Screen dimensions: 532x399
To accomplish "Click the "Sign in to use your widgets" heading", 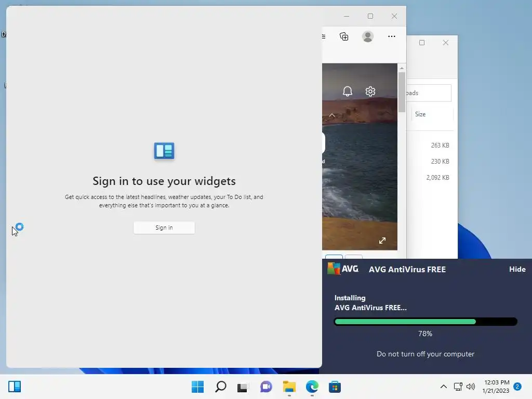I will click(164, 181).
